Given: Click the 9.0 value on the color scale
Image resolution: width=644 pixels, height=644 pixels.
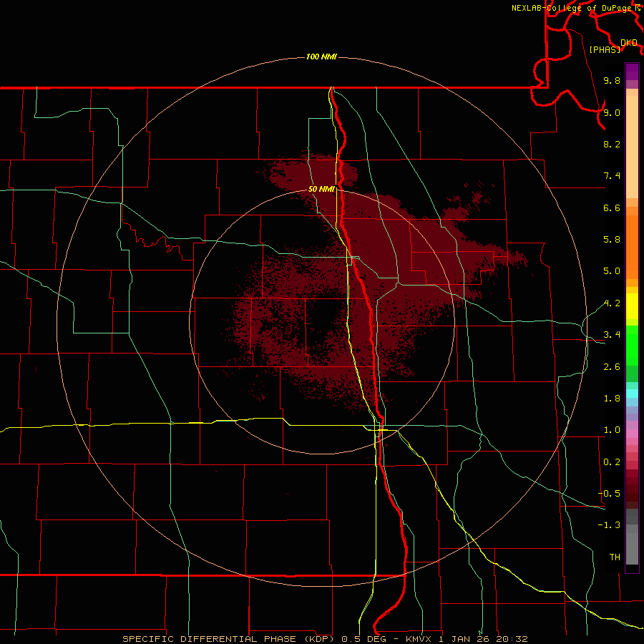Looking at the screenshot, I should pos(612,112).
